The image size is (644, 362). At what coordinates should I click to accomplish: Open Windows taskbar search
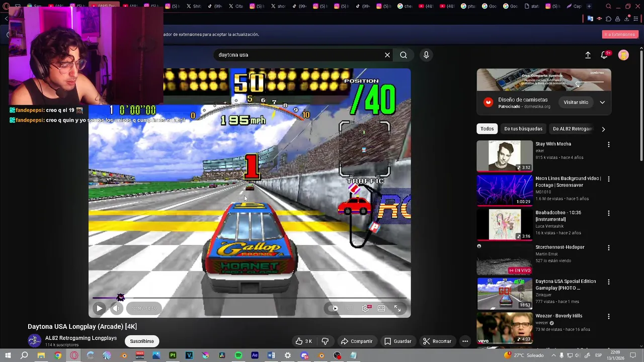coord(24,355)
